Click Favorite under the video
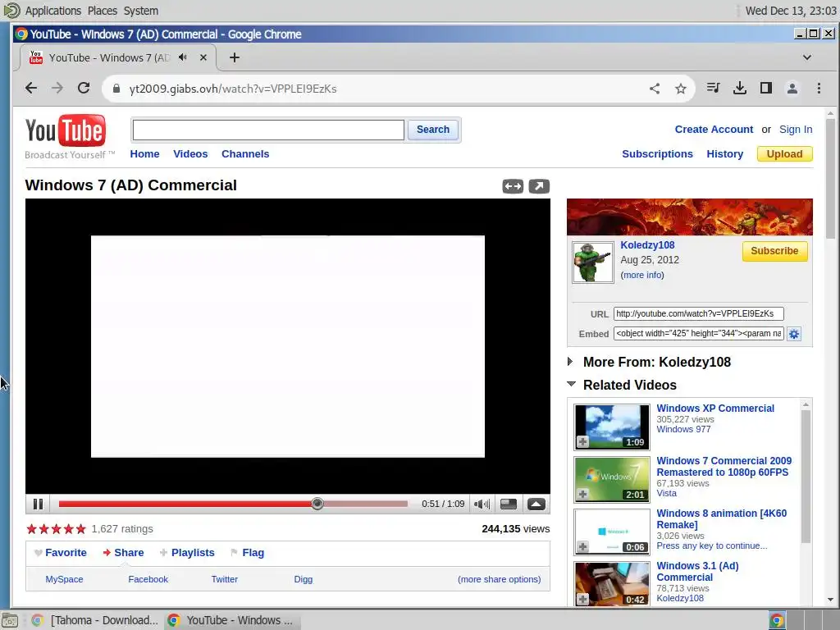 (66, 552)
